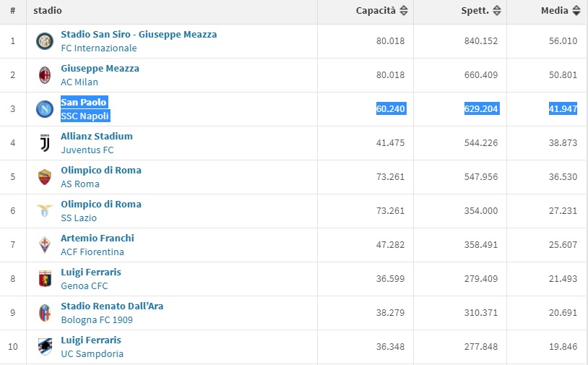This screenshot has height=365, width=588.
Task: Open the Allianz Stadium link
Action: 97,137
